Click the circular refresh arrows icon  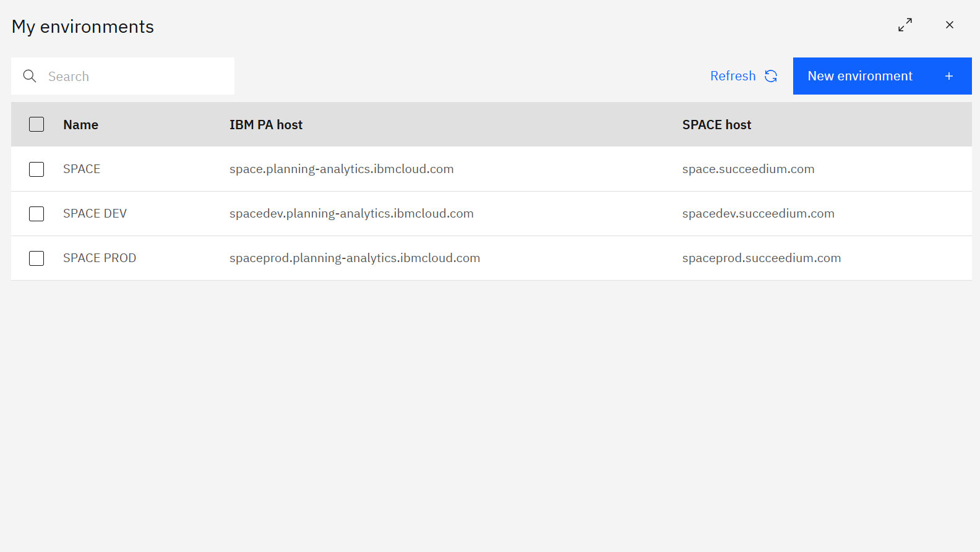coord(771,76)
